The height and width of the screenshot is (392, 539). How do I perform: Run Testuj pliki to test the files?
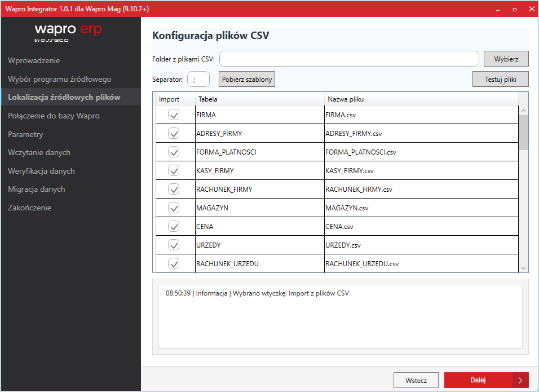coord(500,79)
